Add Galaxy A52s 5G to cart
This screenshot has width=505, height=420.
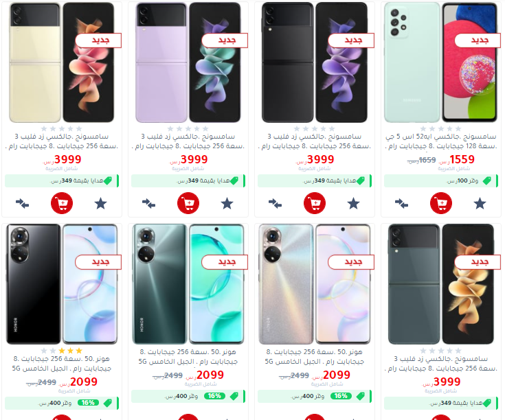pos(441,203)
